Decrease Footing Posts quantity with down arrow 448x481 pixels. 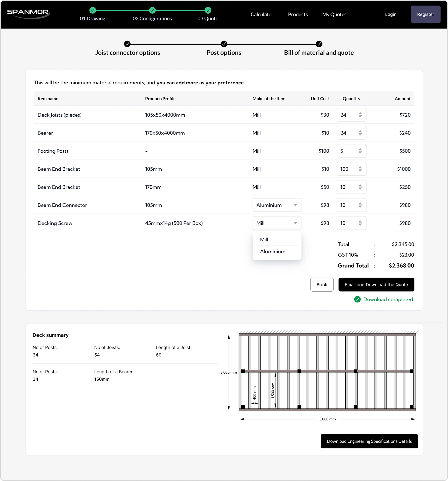coord(360,152)
